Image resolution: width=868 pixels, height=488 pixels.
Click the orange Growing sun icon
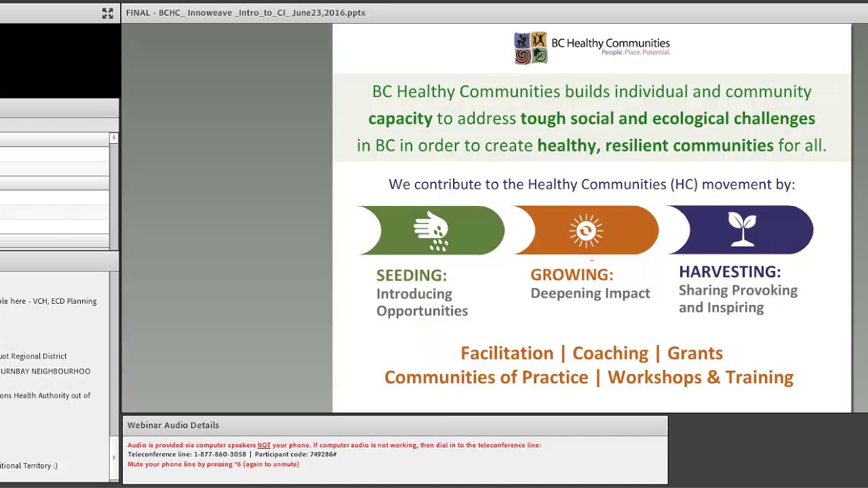(586, 230)
